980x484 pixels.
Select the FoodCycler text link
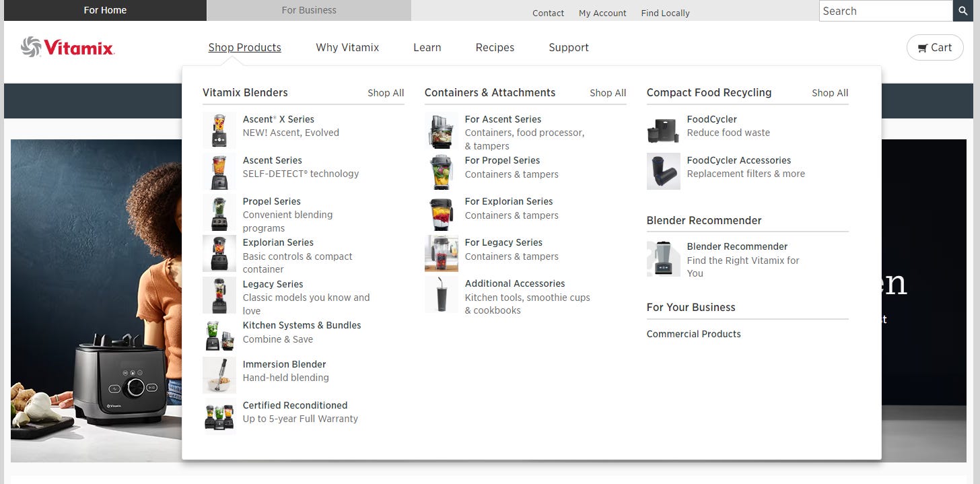pyautogui.click(x=712, y=119)
